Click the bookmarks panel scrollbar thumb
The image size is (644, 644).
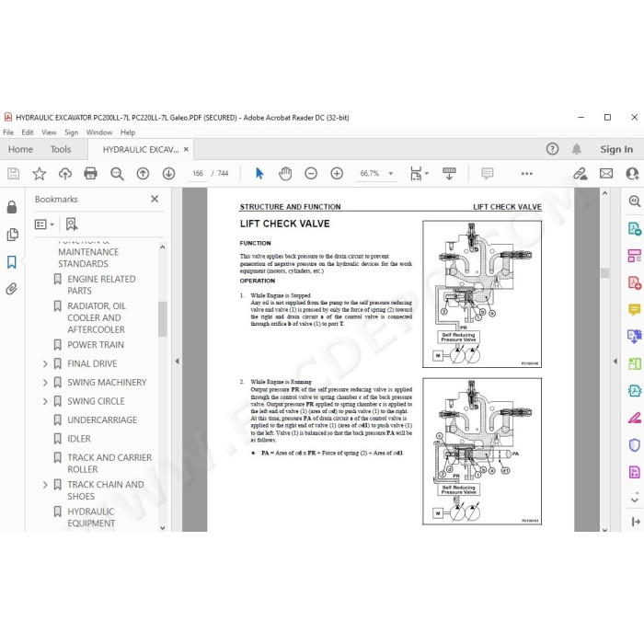[163, 319]
